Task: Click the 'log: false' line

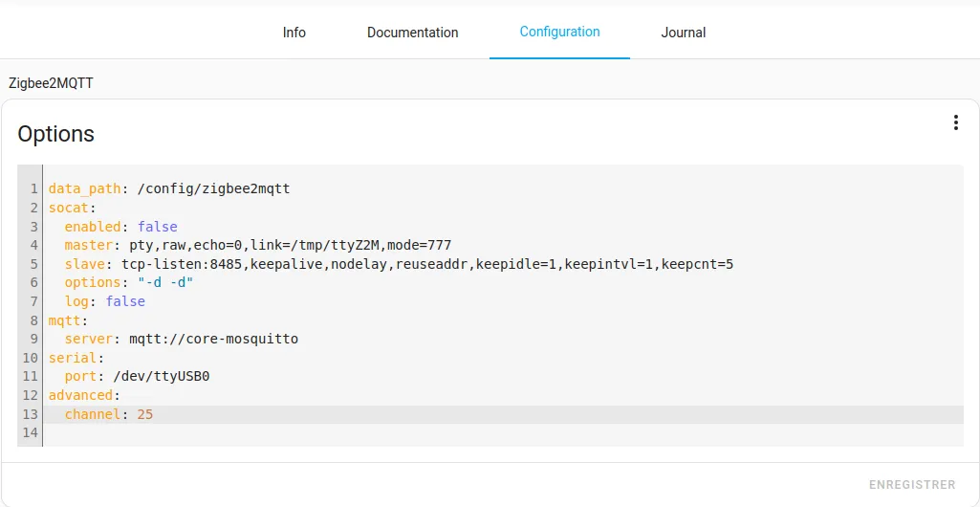Action: pos(104,301)
